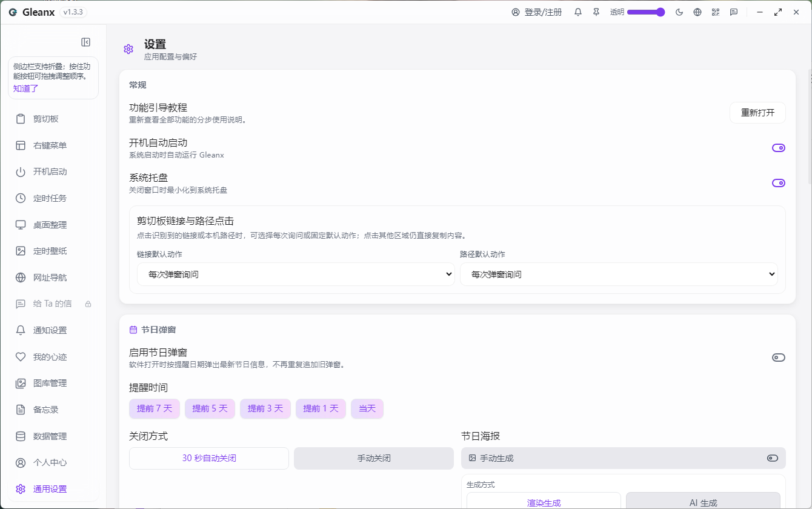Click the settings gear beside 设置 title
The height and width of the screenshot is (509, 812).
(x=128, y=49)
